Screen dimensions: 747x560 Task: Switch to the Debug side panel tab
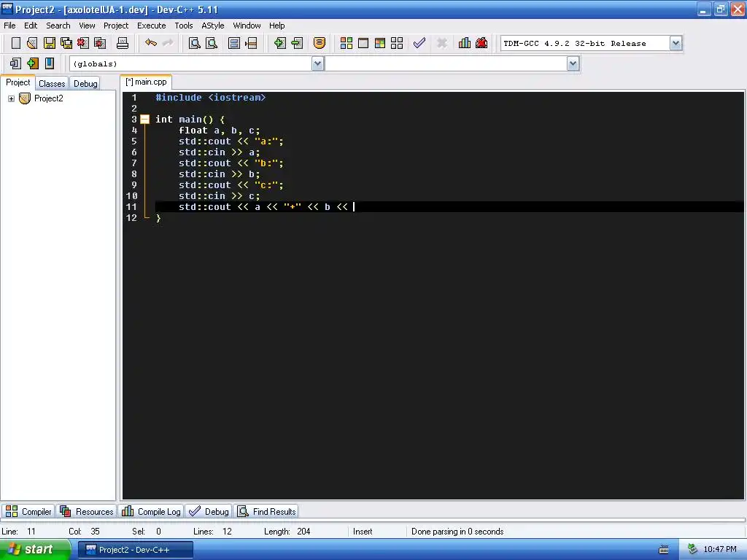(x=85, y=83)
